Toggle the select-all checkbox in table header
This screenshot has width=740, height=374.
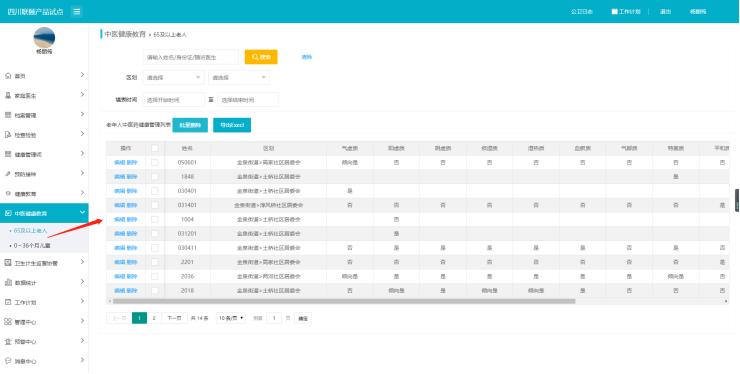[x=155, y=148]
